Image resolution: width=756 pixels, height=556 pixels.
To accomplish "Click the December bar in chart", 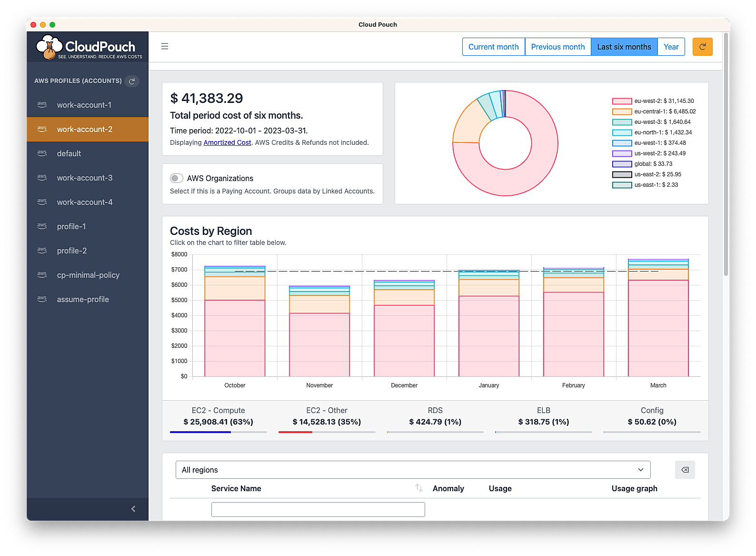I will point(404,328).
